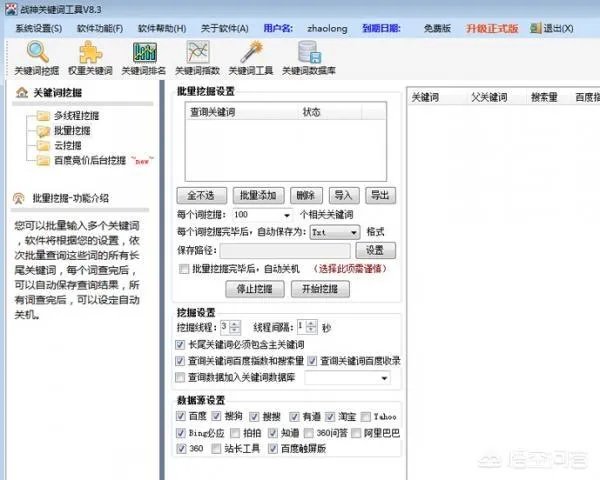600x480 pixels.
Task: Open the 软件帮助(H) menu
Action: [x=162, y=28]
